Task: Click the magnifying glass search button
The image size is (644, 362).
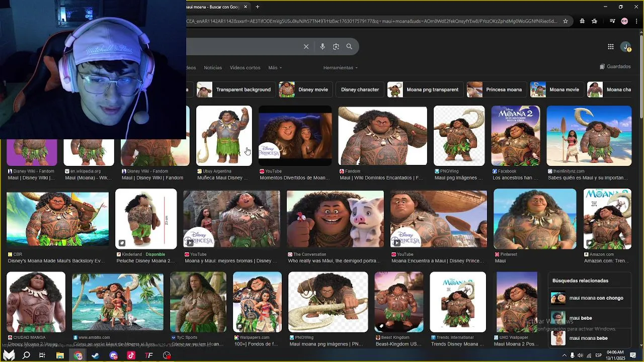Action: coord(349,47)
